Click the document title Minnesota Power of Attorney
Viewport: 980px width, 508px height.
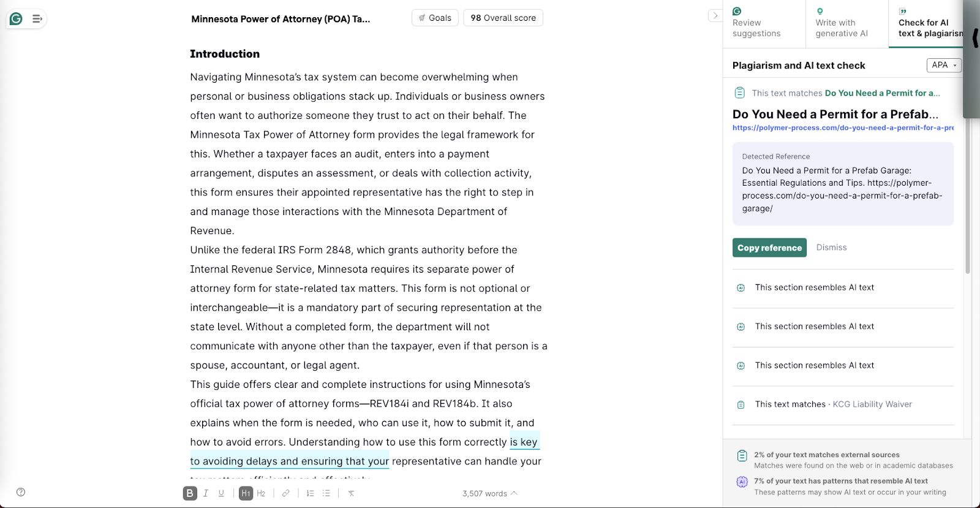click(x=281, y=19)
